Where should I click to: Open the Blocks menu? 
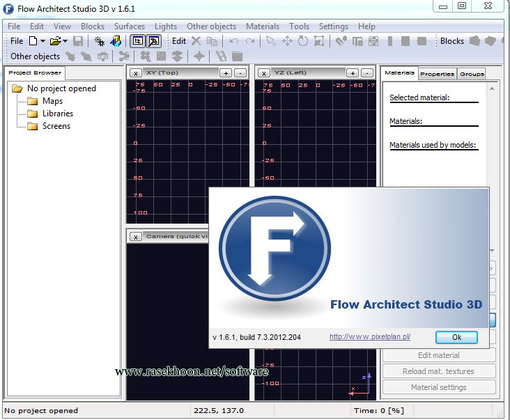[x=93, y=26]
